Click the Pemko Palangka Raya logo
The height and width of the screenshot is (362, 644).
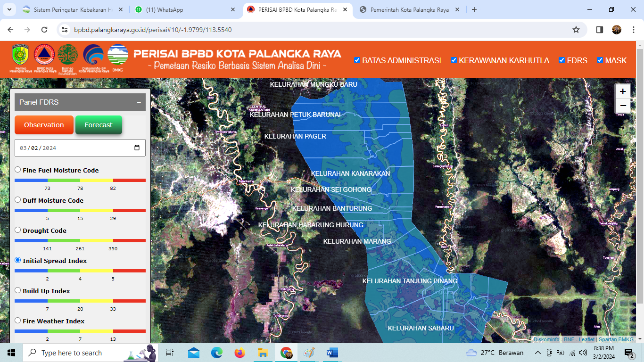click(x=20, y=57)
